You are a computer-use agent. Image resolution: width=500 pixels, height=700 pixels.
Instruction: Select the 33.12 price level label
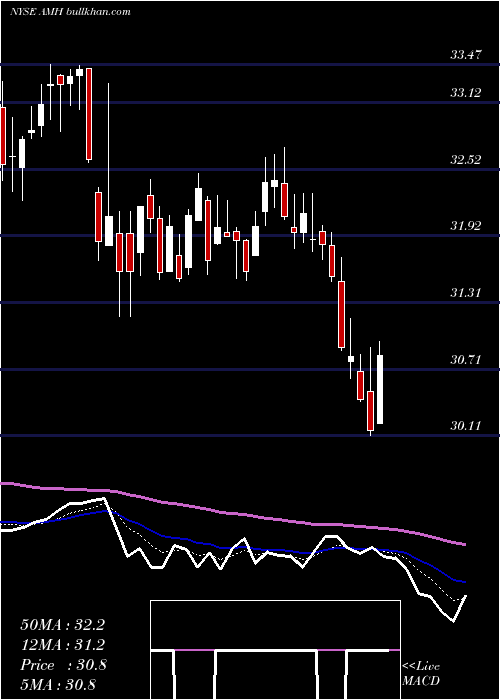[466, 93]
